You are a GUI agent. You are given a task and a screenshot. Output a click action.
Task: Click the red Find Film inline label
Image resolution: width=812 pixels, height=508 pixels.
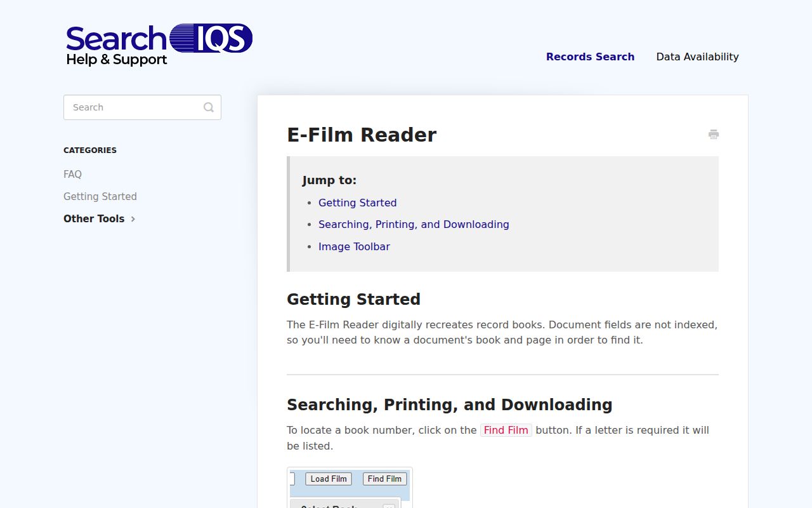pos(506,430)
